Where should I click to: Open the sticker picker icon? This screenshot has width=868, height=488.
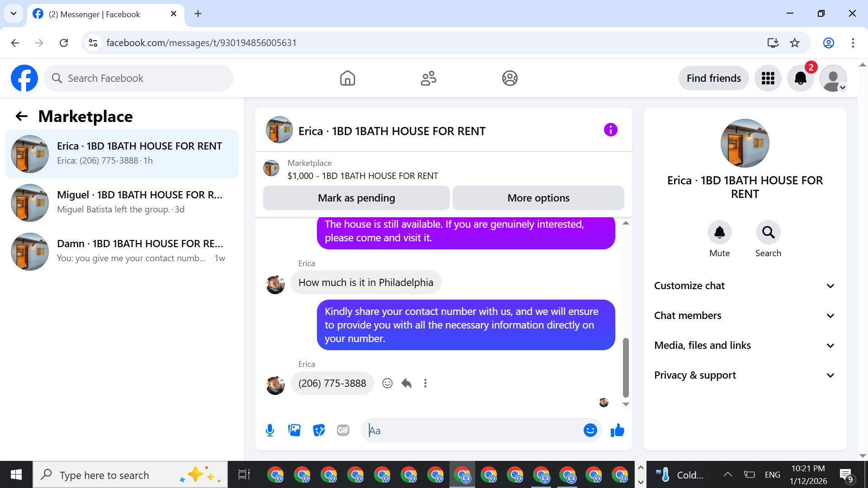coord(319,430)
